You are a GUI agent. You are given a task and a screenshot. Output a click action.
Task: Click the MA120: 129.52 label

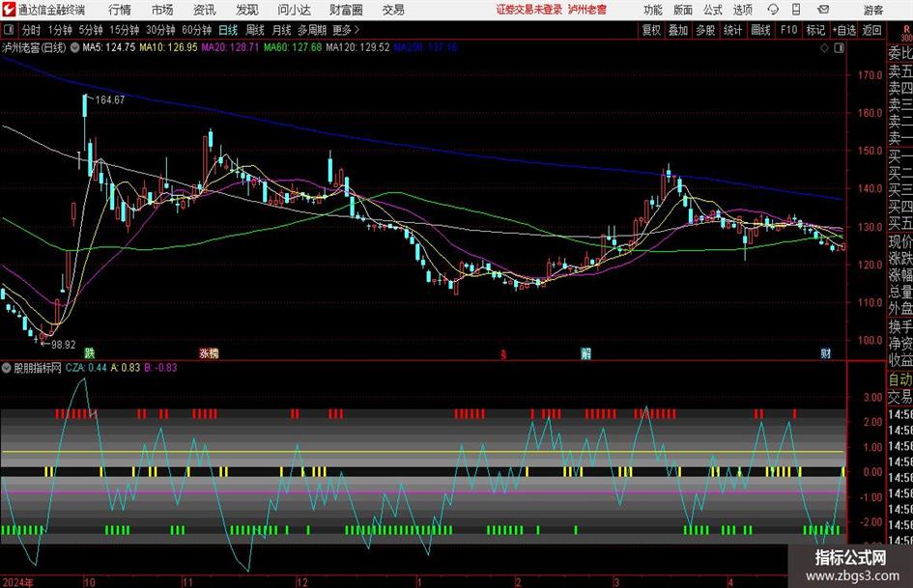pyautogui.click(x=357, y=47)
